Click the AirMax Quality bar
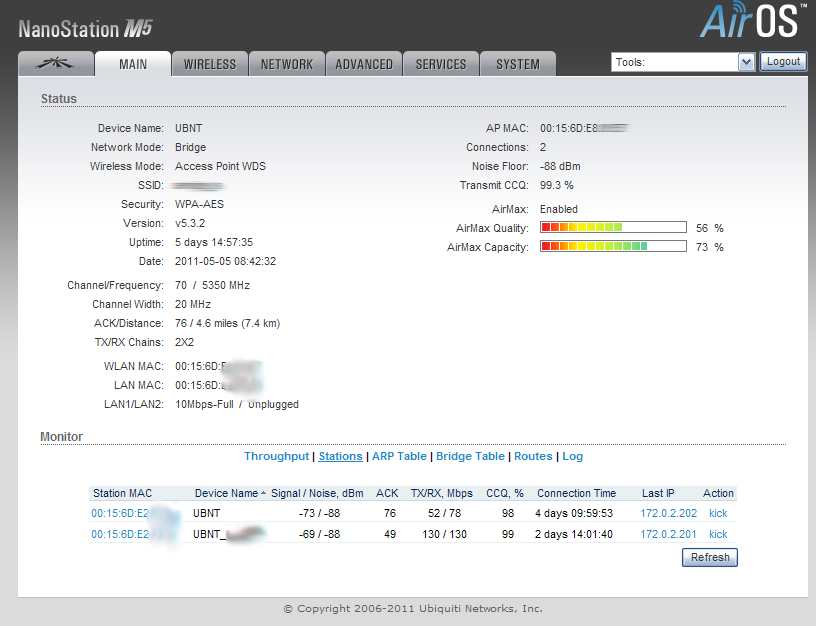 click(x=613, y=228)
